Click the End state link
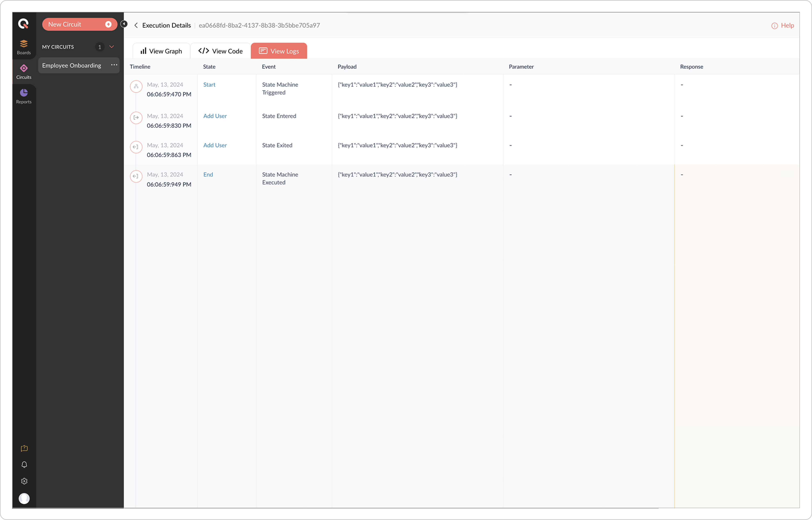Image resolution: width=812 pixels, height=520 pixels. pyautogui.click(x=208, y=175)
